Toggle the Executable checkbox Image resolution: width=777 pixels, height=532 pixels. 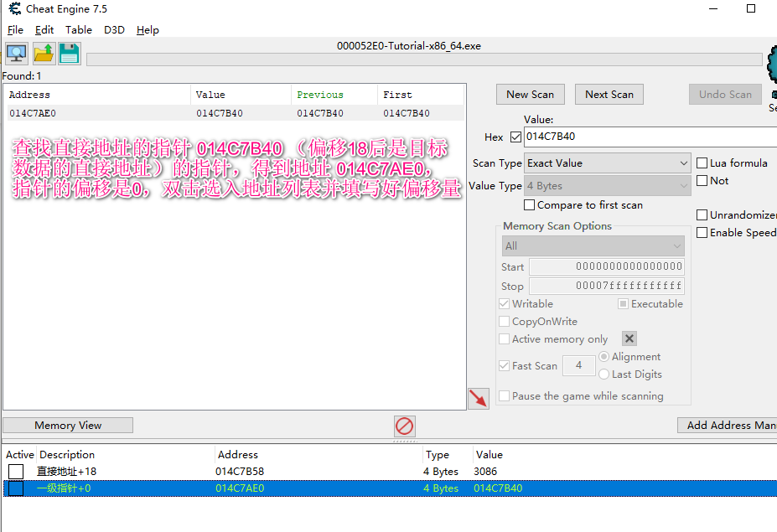(623, 303)
